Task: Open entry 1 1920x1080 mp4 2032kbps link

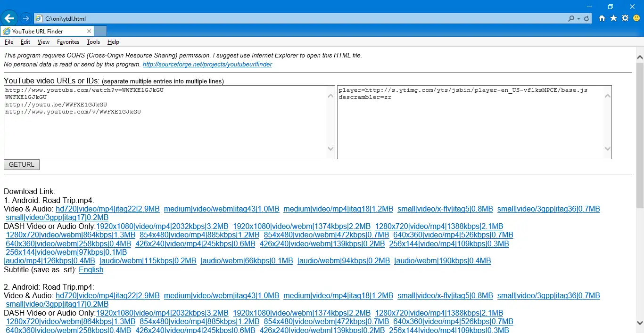Action: click(162, 226)
